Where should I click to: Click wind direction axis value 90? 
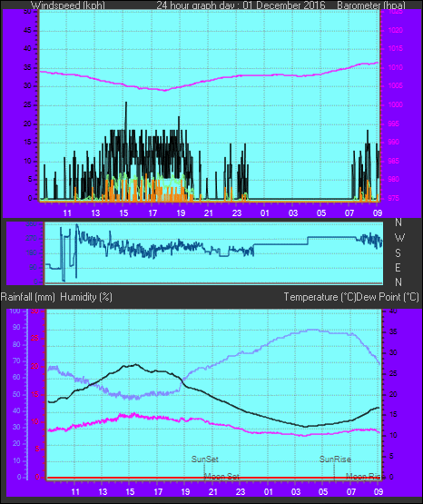34,267
